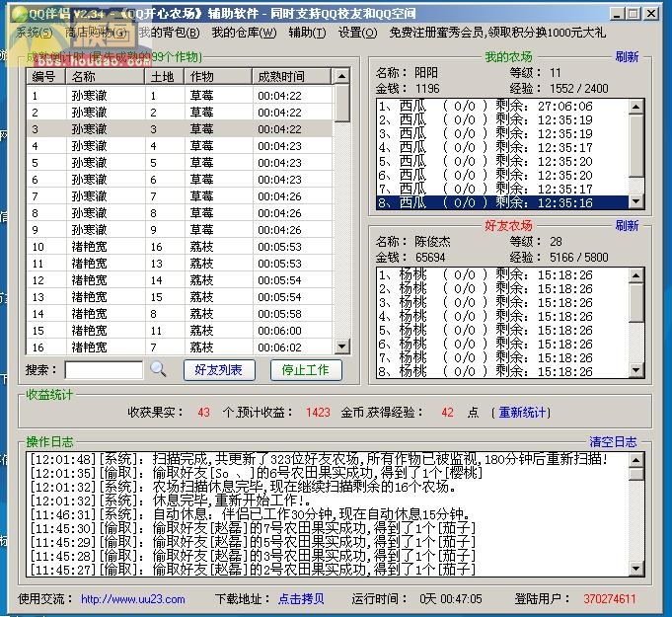Click 我的农场 list scroll-up arrow
Viewport: 672px width, 617px height.
point(636,107)
